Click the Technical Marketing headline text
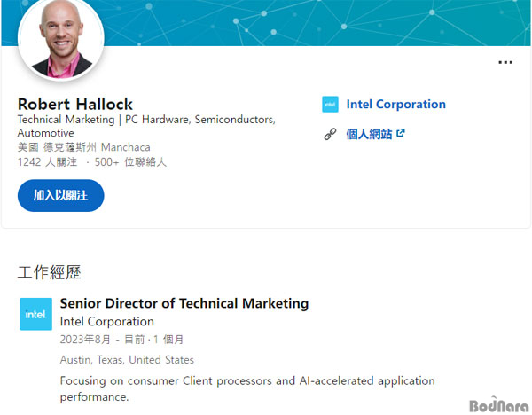 pos(146,126)
